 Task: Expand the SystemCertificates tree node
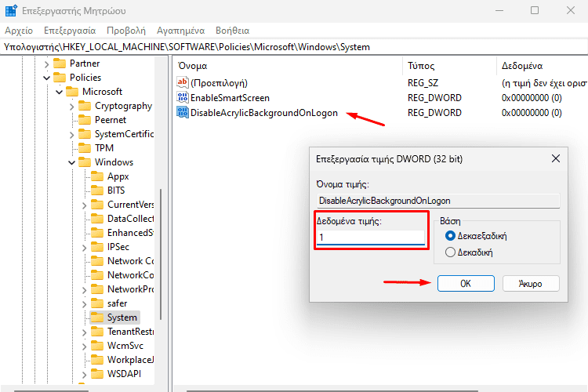pyautogui.click(x=72, y=135)
